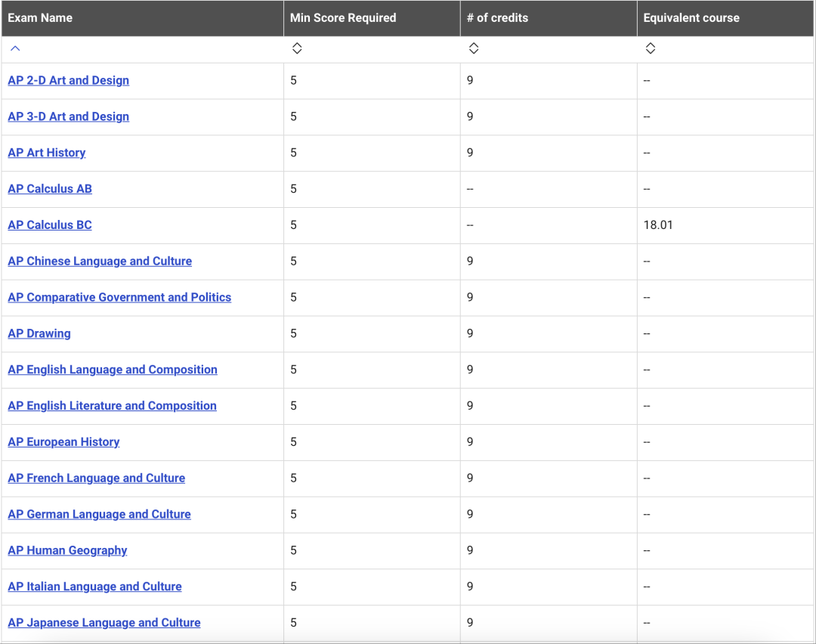Open AP English Language and Composition

click(113, 370)
